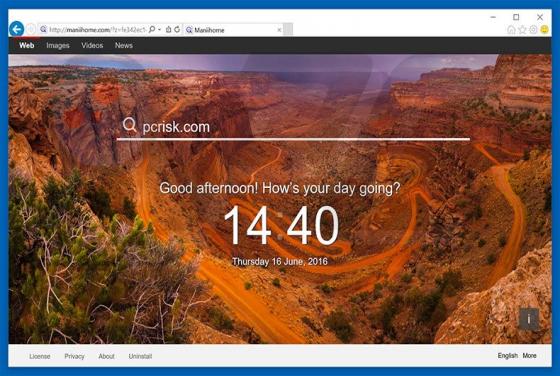Switch to the Videos search tab
Image resolution: width=560 pixels, height=376 pixels.
pos(92,45)
